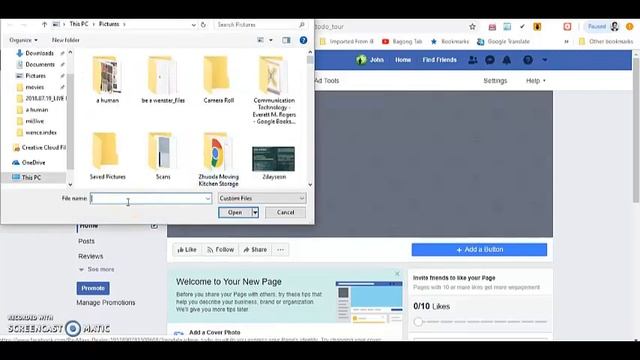The image size is (640, 360).
Task: Open Facebook Messenger icon
Action: (x=490, y=60)
